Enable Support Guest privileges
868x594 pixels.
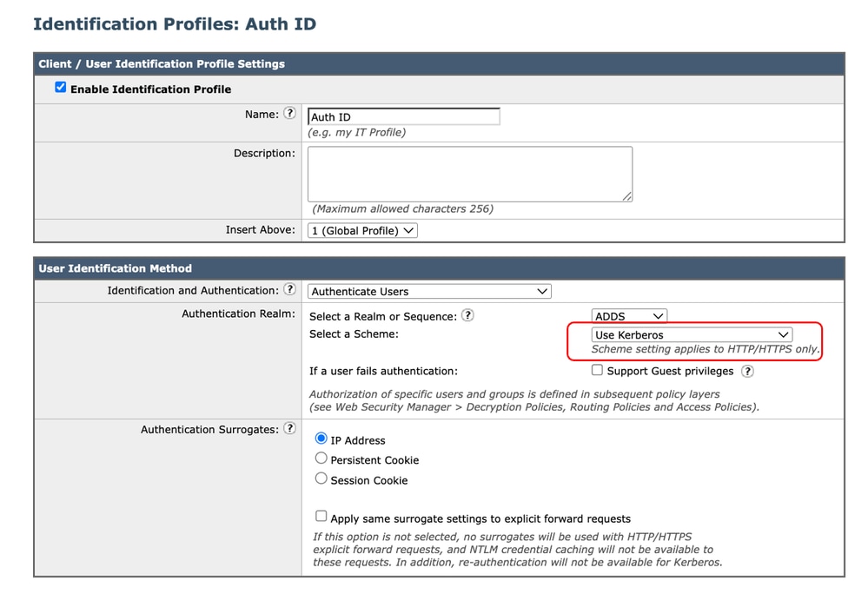pyautogui.click(x=597, y=371)
